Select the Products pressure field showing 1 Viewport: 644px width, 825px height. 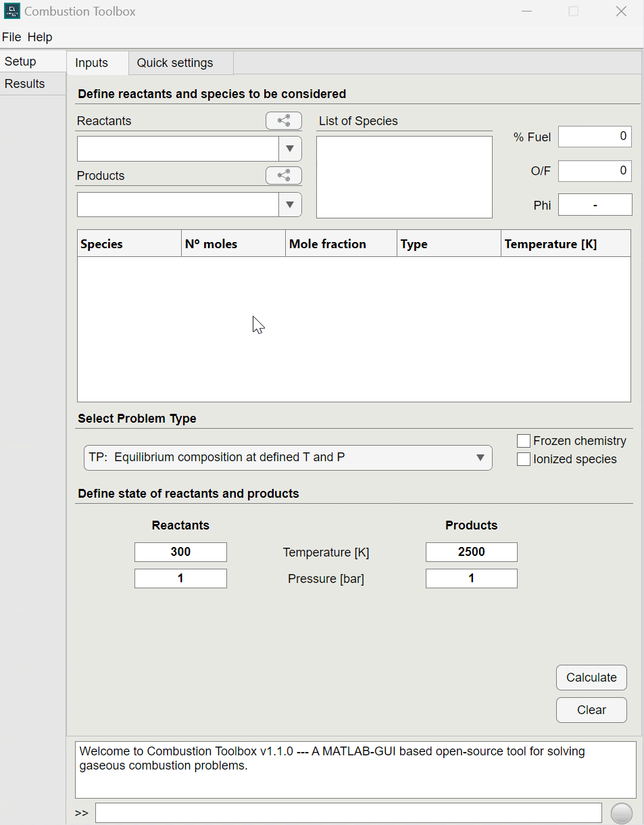[x=471, y=578]
